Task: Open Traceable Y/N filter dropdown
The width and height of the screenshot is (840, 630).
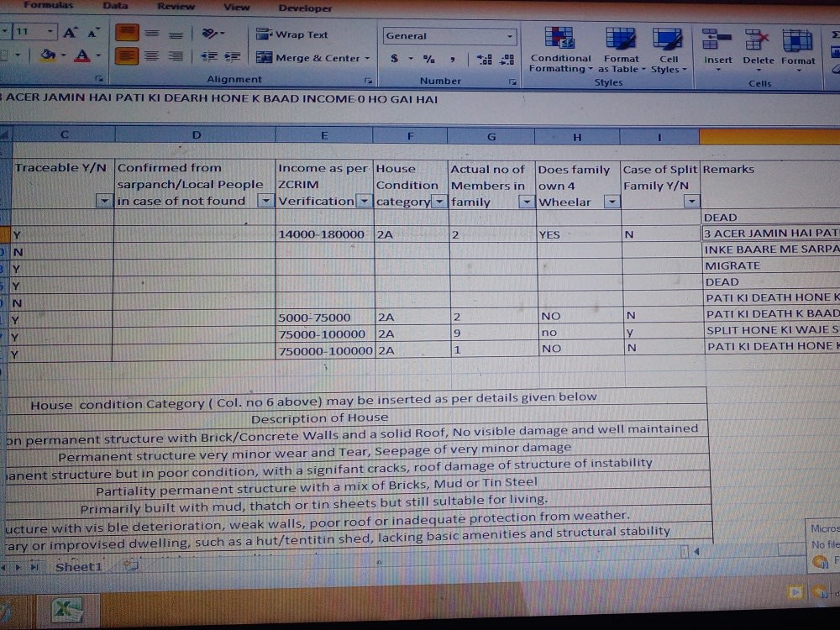Action: 104,201
